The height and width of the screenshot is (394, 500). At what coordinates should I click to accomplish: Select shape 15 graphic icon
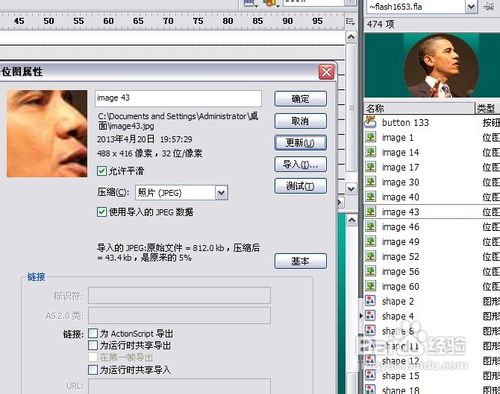pos(370,375)
